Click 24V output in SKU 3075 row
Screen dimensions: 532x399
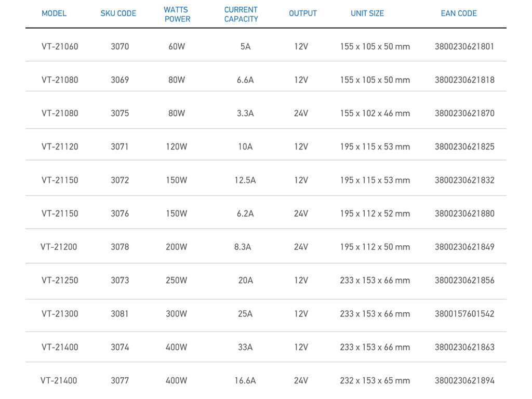(301, 113)
